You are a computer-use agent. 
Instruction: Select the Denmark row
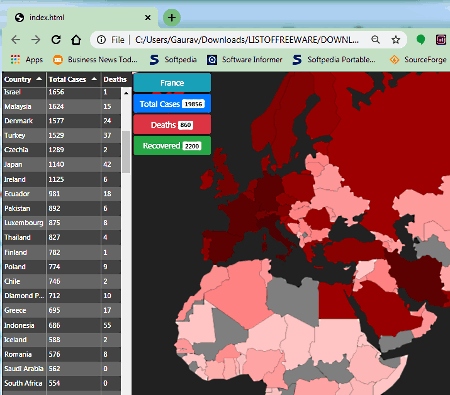coord(62,121)
